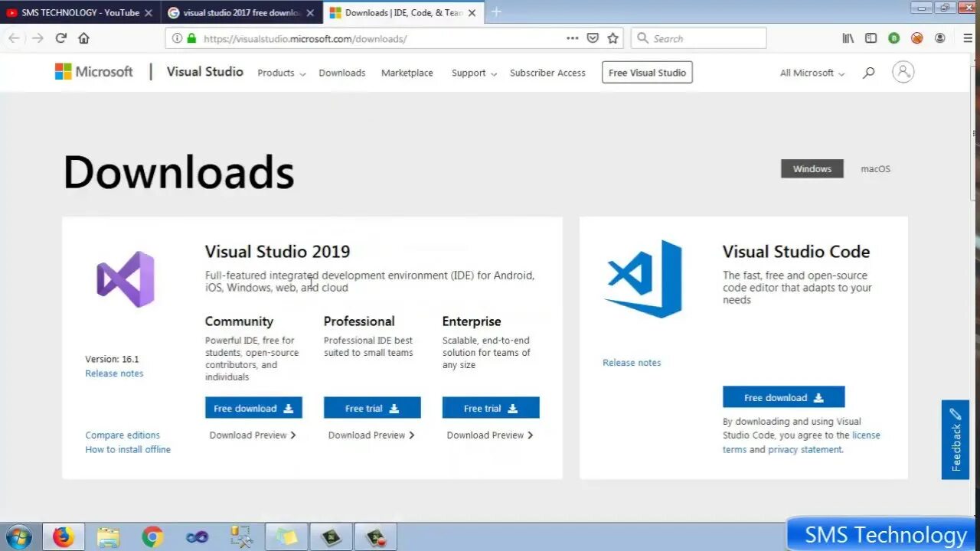Viewport: 980px width, 551px height.
Task: Open the Firefox library icon
Action: pos(848,38)
